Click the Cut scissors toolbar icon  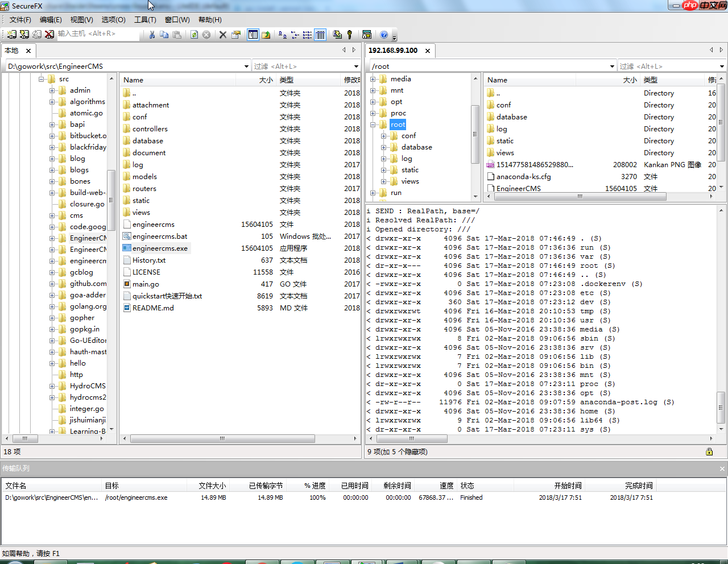(x=152, y=35)
